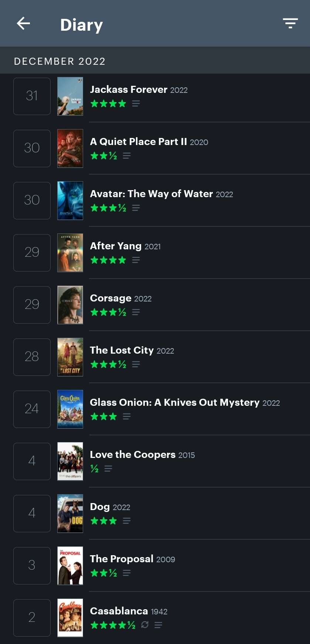This screenshot has height=644, width=310.
Task: Open the Glass Onion: A Knives Out Mystery title
Action: point(174,402)
